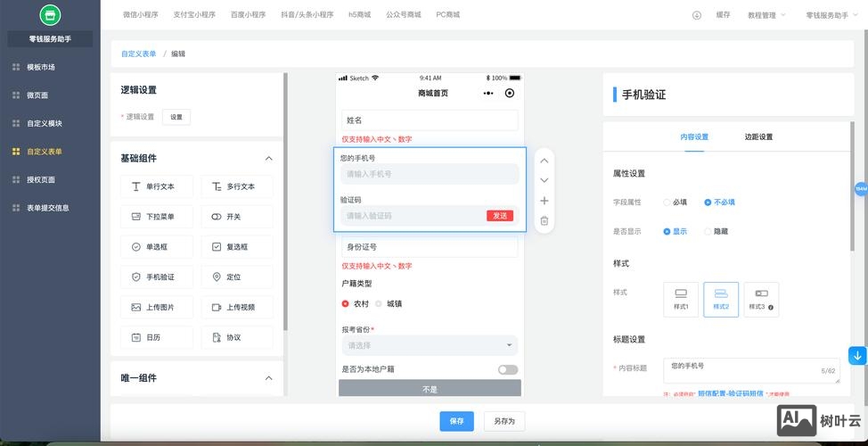
Task: Add the 多行文本 component
Action: (x=237, y=186)
